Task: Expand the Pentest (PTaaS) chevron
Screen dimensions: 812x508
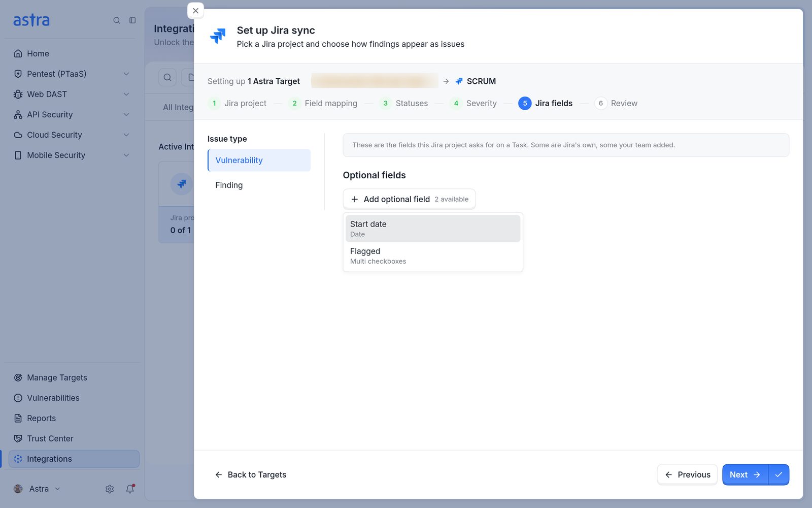Action: pos(126,74)
